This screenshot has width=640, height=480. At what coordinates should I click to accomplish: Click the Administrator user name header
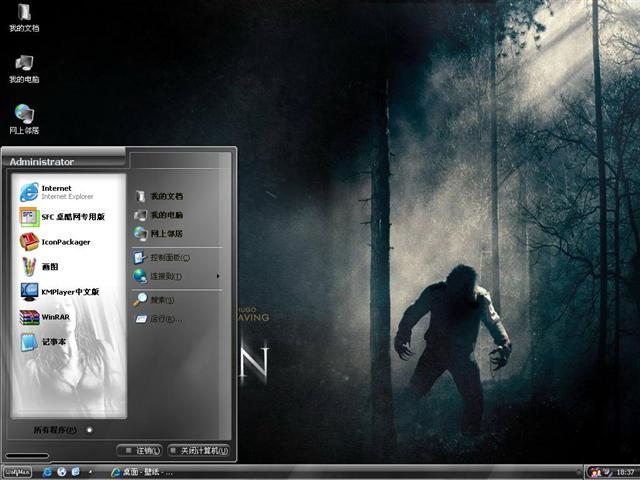coord(42,162)
